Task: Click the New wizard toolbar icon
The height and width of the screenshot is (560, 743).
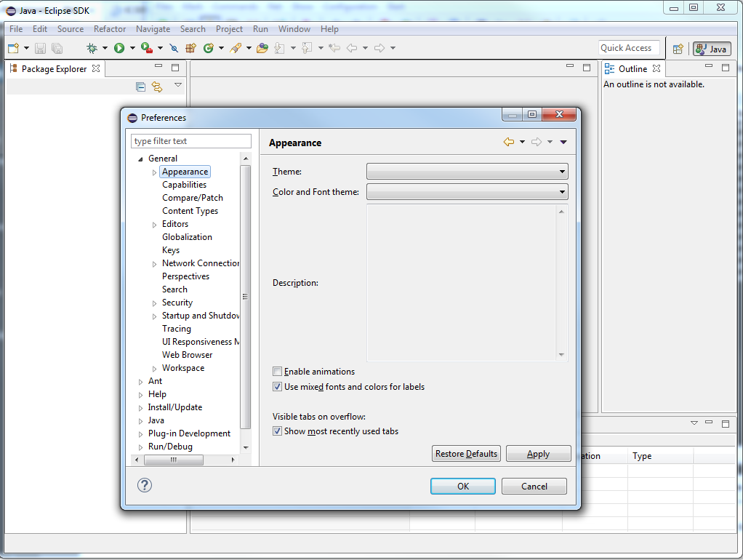Action: (14, 48)
